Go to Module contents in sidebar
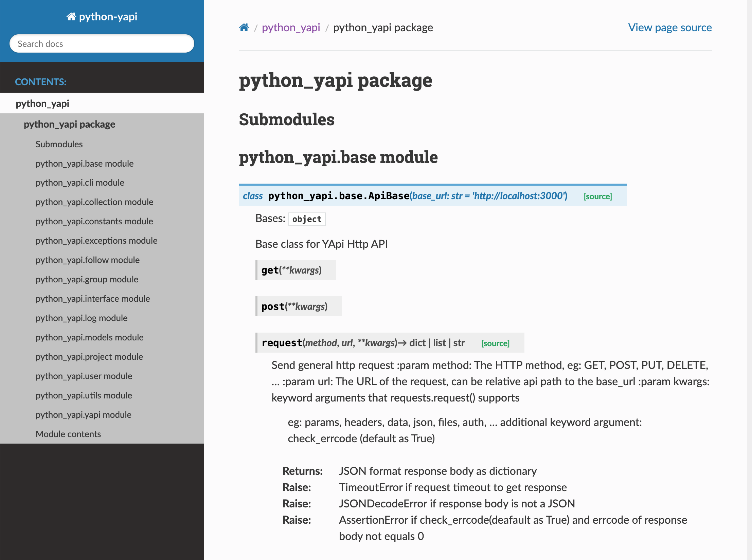The height and width of the screenshot is (560, 752). (68, 434)
